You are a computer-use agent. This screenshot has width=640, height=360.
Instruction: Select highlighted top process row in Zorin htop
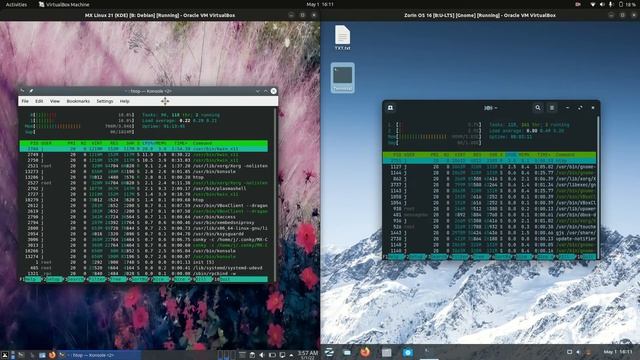(489, 161)
